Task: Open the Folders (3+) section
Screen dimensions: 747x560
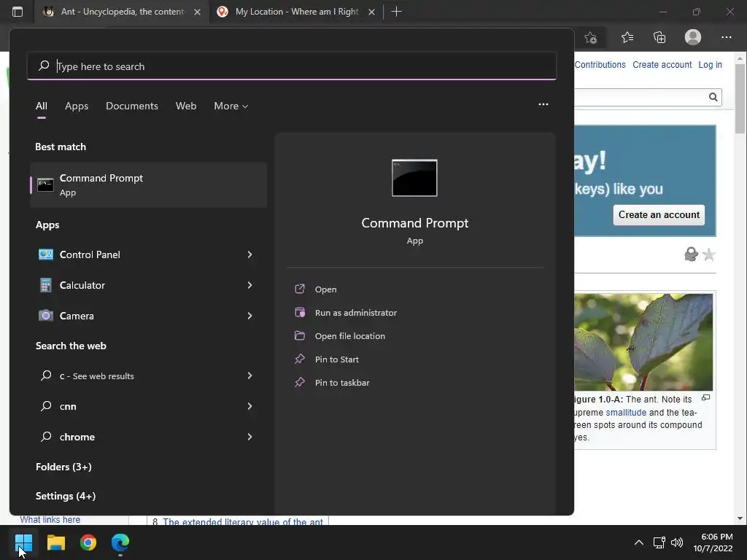Action: [64, 467]
